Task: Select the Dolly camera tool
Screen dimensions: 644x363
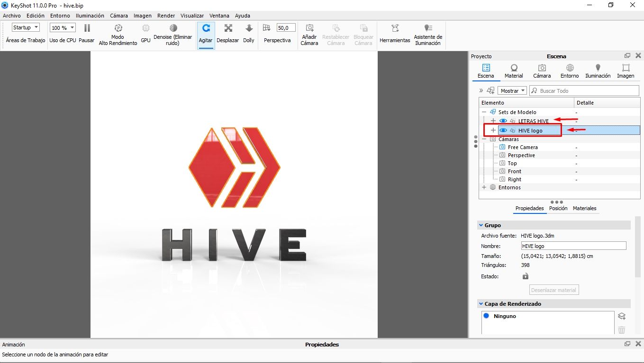Action: (249, 34)
